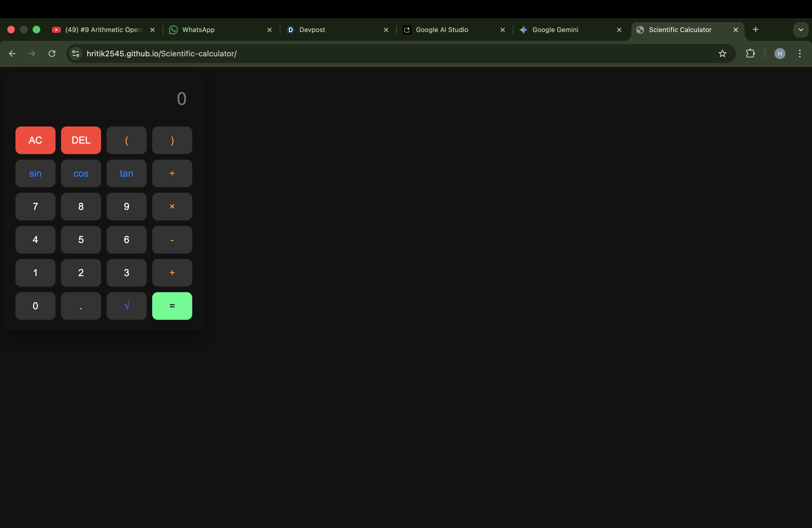Open the profile avatar H
This screenshot has width=812, height=528.
coord(780,54)
